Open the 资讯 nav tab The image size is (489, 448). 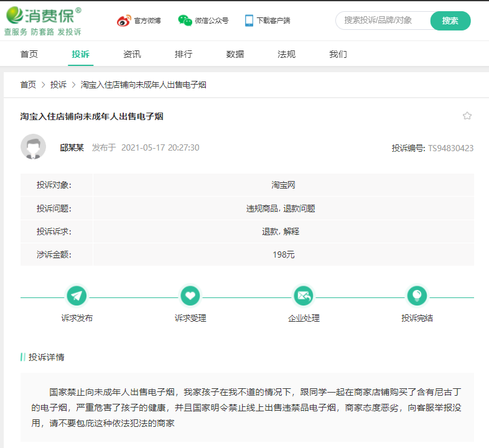pos(132,54)
